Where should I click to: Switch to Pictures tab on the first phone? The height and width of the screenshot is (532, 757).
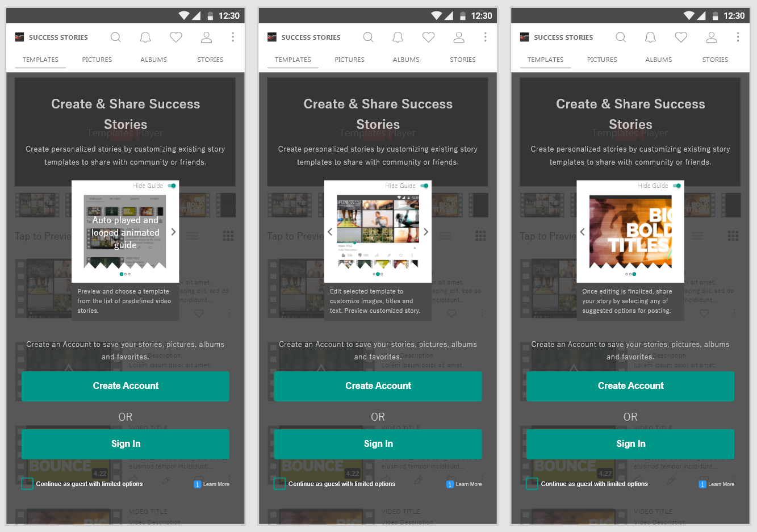point(97,60)
